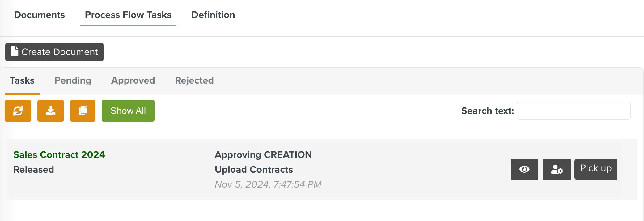Pick up the Upload Contracts task
The height and width of the screenshot is (221, 644).
click(595, 169)
